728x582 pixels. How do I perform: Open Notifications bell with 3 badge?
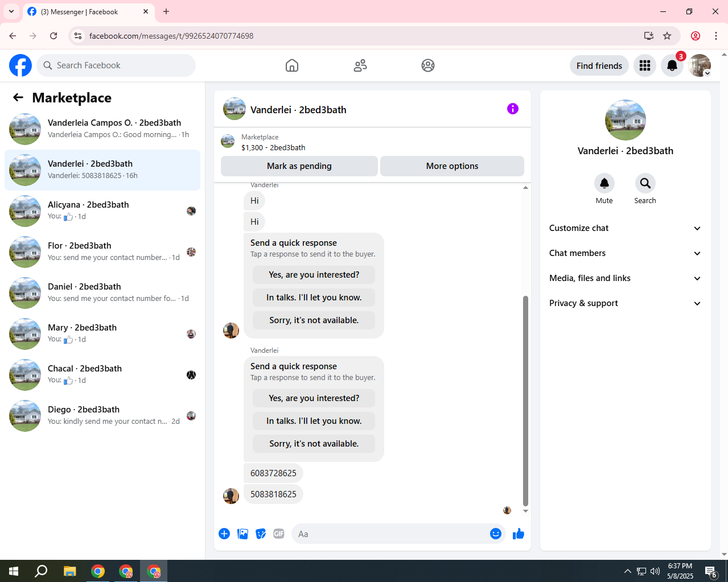click(x=672, y=65)
